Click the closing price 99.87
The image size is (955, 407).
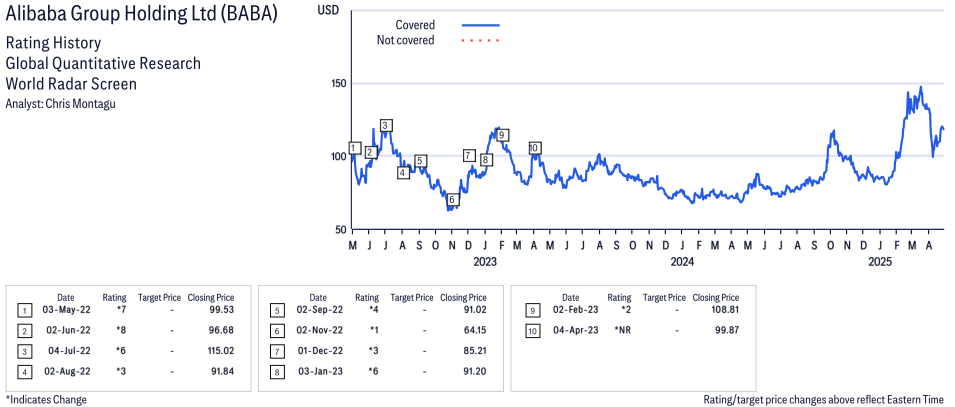click(727, 330)
